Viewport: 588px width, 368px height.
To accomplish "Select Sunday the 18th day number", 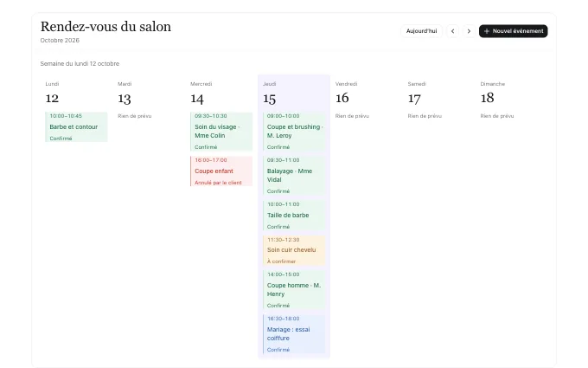I will [487, 98].
